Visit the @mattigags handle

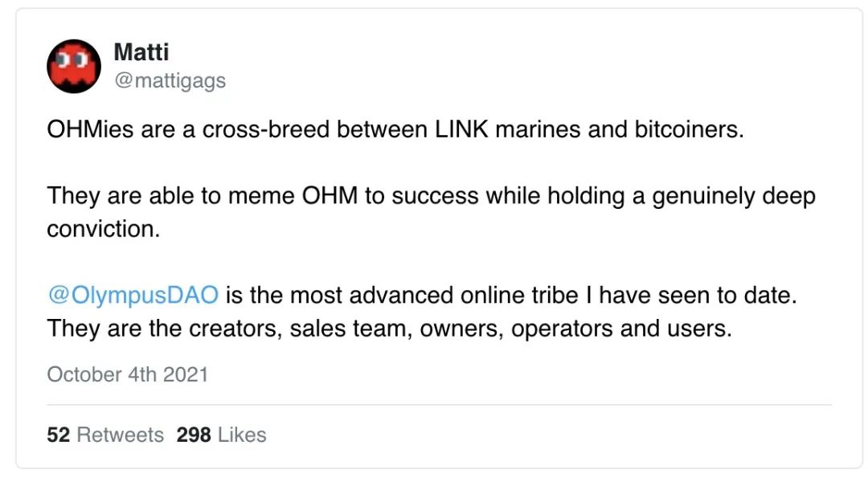(170, 81)
